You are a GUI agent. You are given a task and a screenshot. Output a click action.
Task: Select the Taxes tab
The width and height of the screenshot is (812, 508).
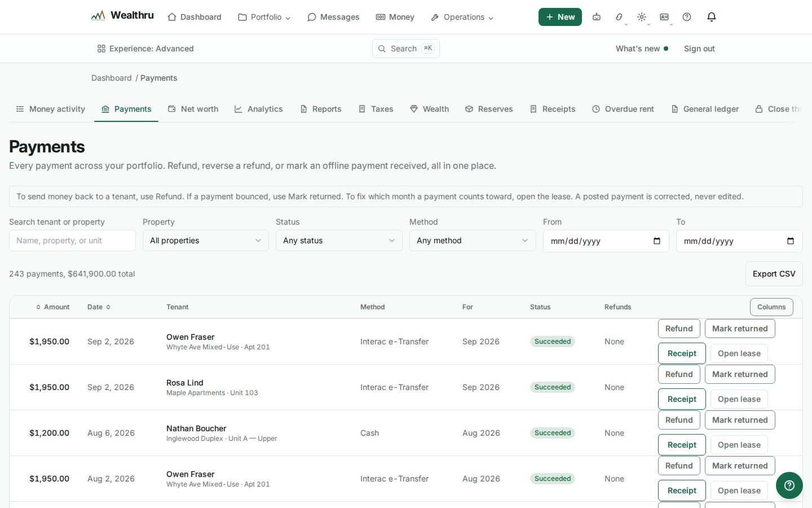coord(376,109)
